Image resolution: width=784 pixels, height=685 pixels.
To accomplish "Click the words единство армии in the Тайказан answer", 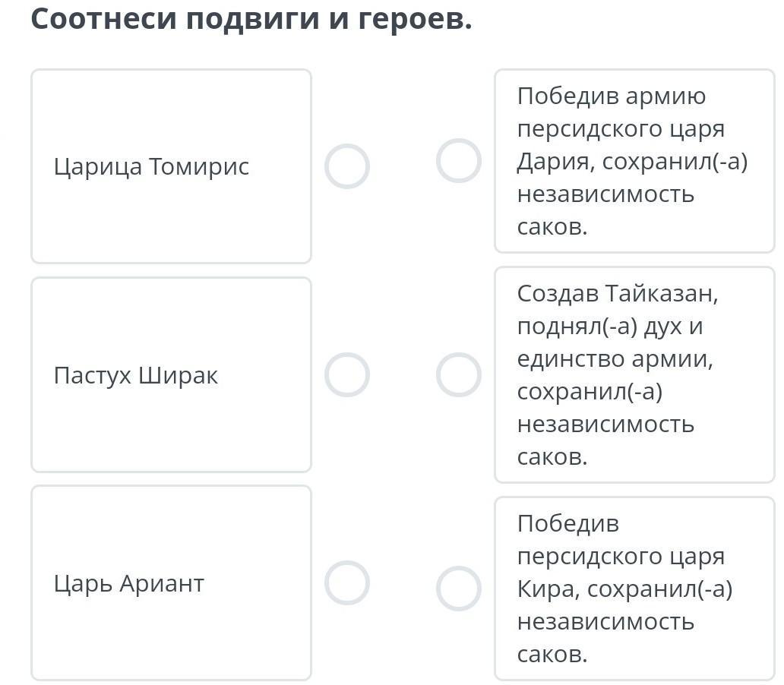I will click(615, 358).
